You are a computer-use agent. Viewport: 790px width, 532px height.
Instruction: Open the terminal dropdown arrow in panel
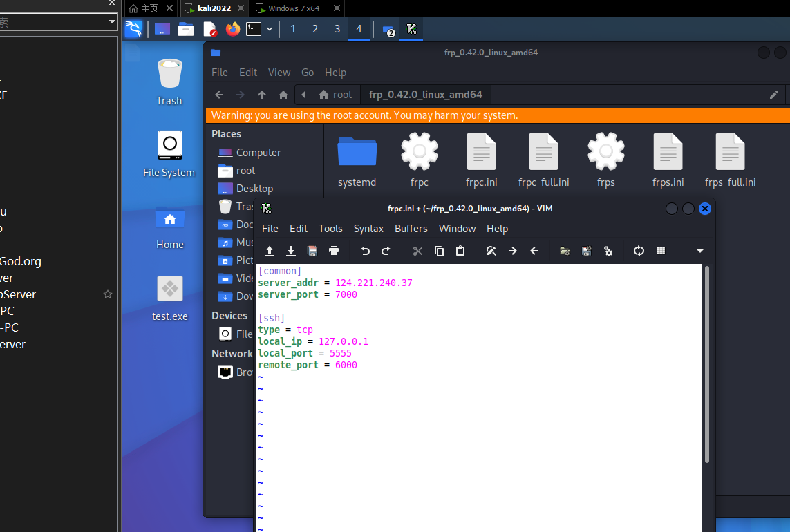point(270,29)
